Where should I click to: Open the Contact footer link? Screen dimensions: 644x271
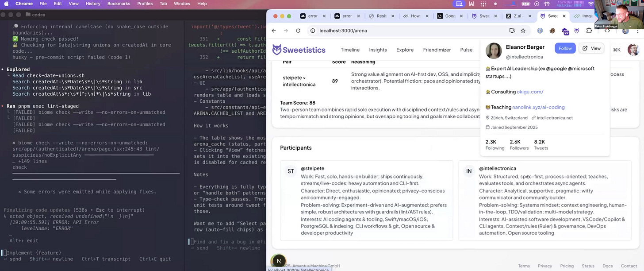[x=629, y=266]
